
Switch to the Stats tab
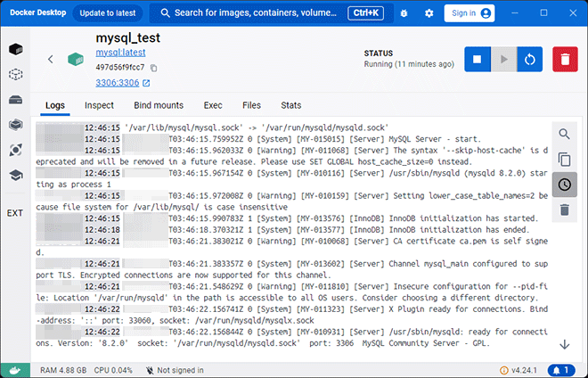291,105
